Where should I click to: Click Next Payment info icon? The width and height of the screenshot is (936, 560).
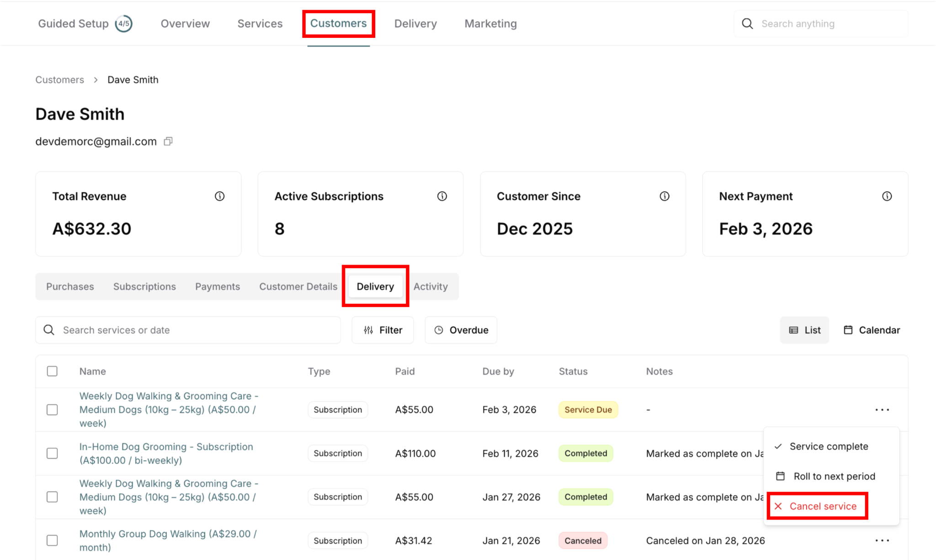tap(887, 196)
